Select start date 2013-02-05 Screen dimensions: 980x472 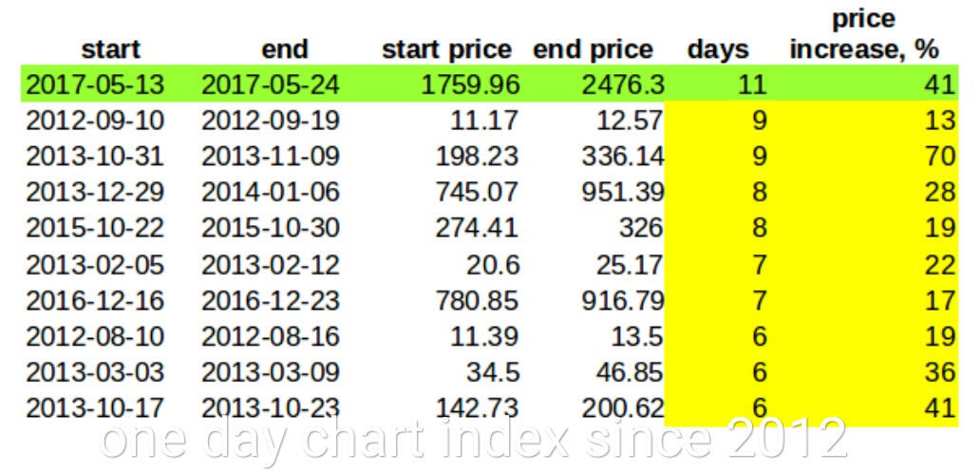(94, 264)
